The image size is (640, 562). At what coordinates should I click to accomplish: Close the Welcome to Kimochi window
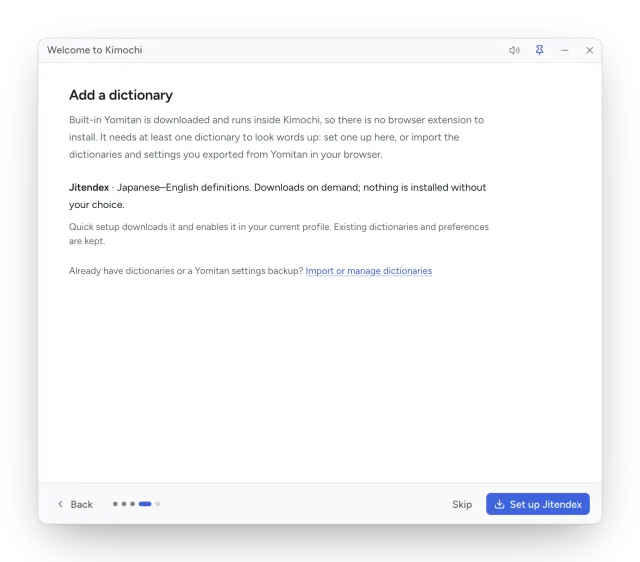589,50
